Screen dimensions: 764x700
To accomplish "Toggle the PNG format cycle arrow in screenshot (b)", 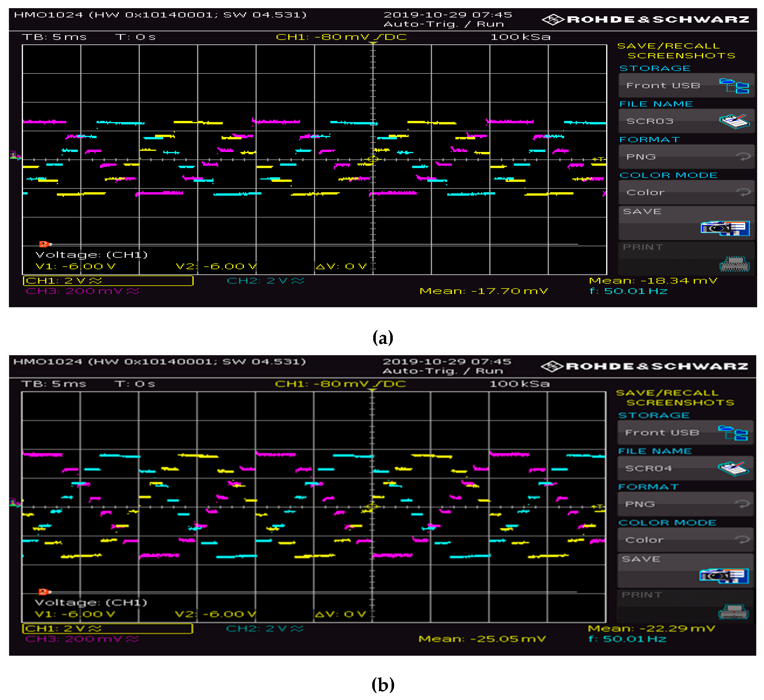I will click(x=742, y=504).
